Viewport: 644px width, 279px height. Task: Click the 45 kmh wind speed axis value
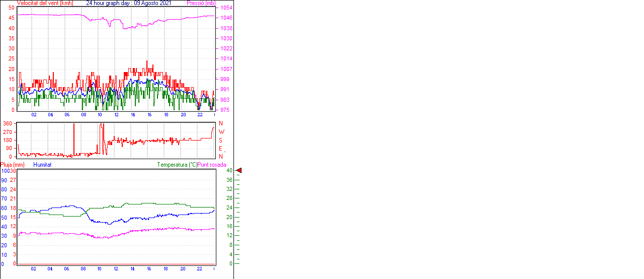[x=12, y=18]
